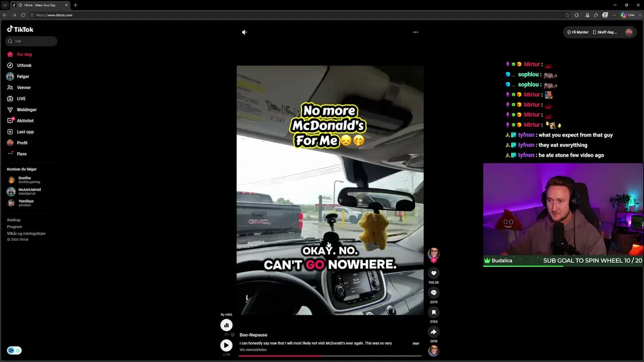Open the Venner page
The height and width of the screenshot is (362, 644).
pyautogui.click(x=19, y=87)
